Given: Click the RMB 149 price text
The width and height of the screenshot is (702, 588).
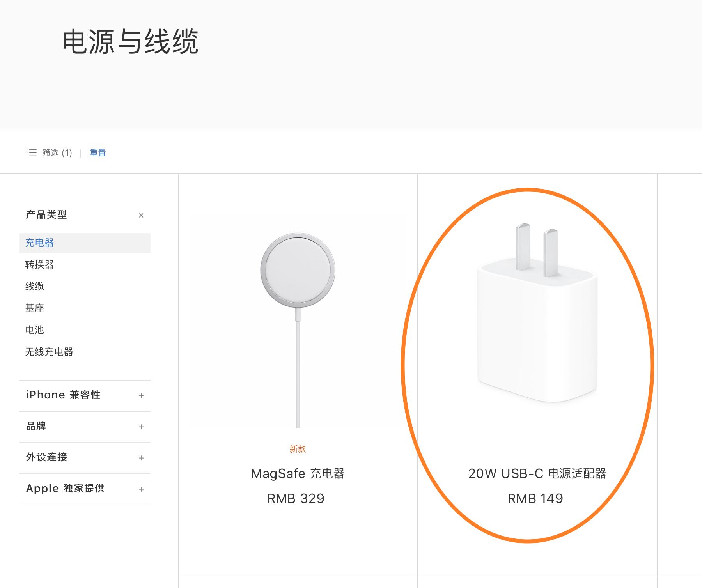Looking at the screenshot, I should point(535,499).
